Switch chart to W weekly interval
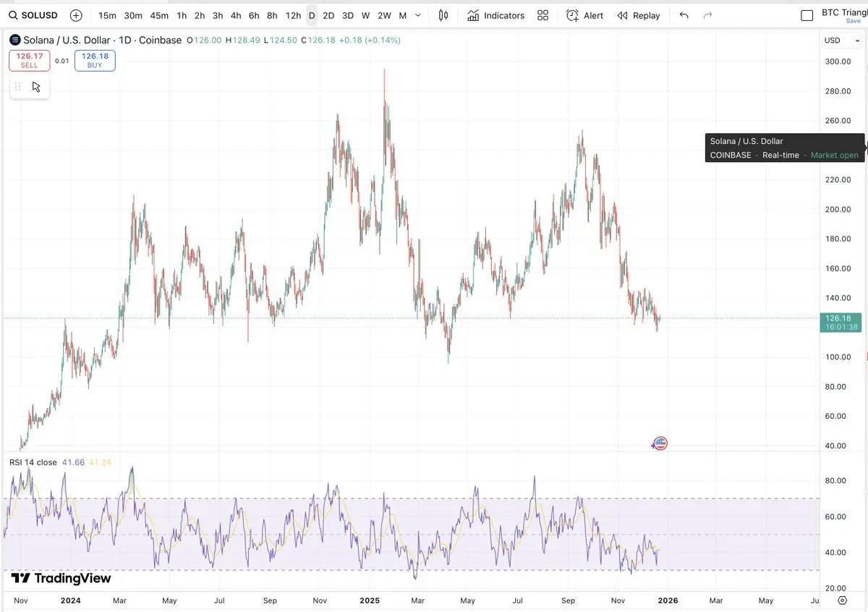868x612 pixels. pyautogui.click(x=366, y=15)
